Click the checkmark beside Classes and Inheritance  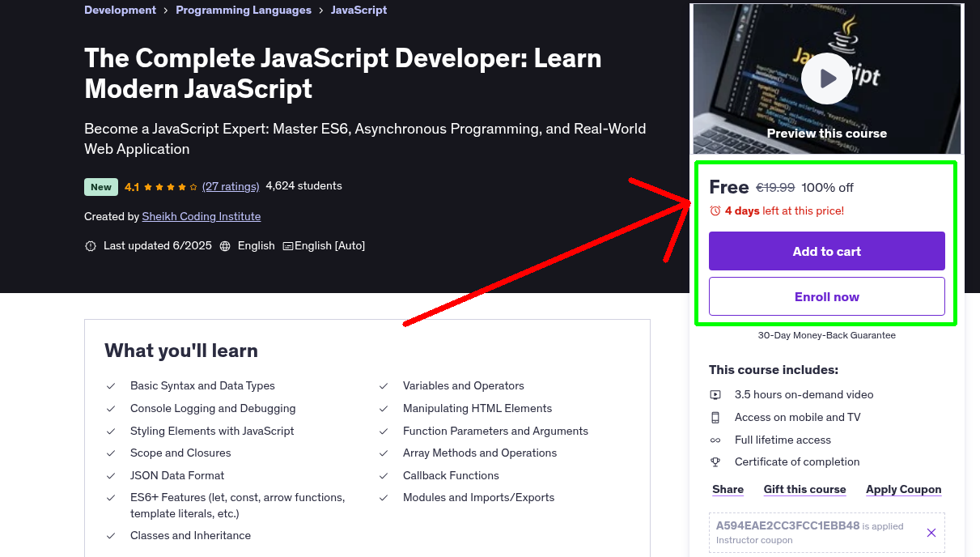click(111, 536)
